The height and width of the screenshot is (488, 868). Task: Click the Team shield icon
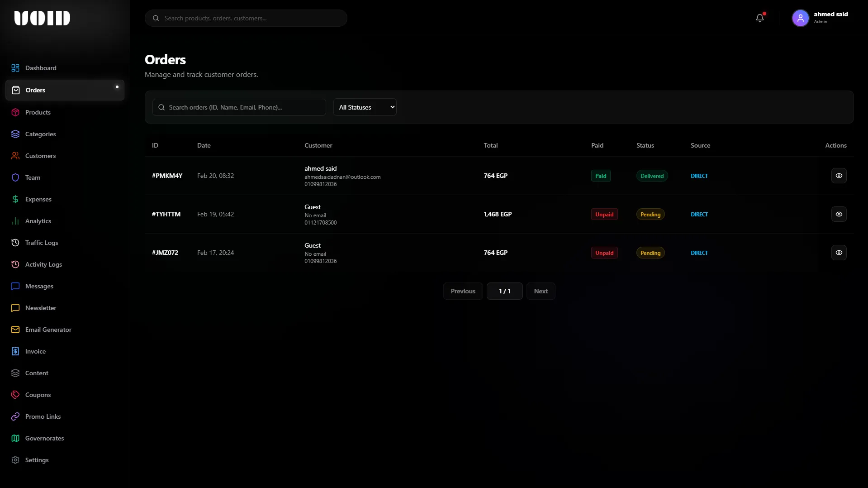[x=15, y=177]
